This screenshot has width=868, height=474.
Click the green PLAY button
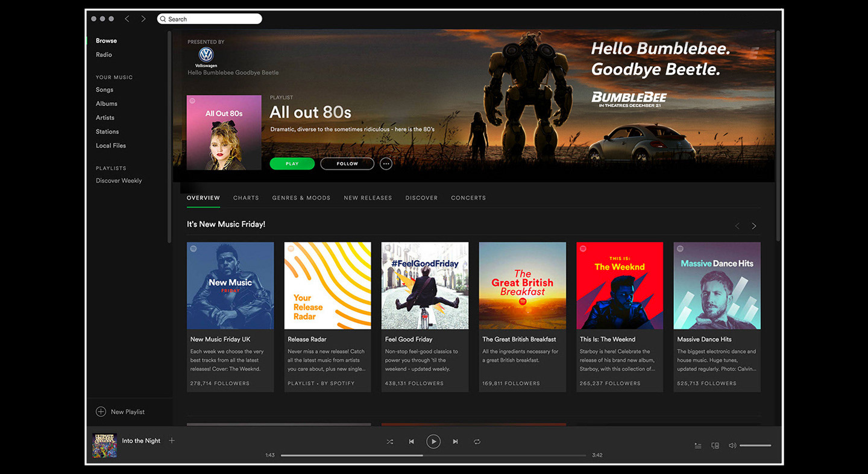pos(292,163)
